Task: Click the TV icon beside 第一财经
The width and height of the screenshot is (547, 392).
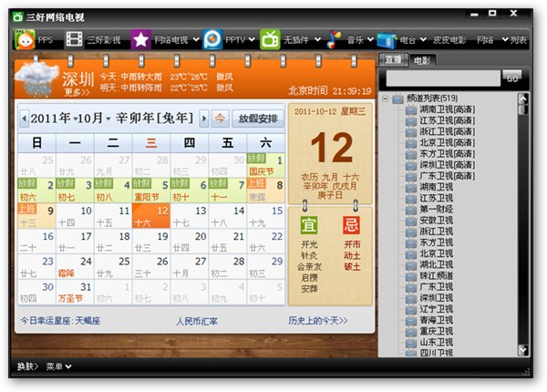Action: coord(411,210)
